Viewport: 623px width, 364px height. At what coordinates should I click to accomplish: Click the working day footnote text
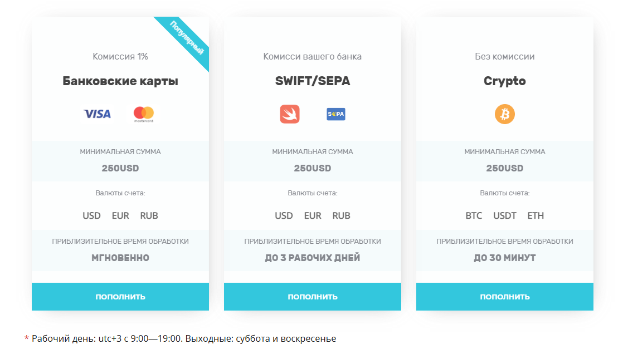pos(184,338)
